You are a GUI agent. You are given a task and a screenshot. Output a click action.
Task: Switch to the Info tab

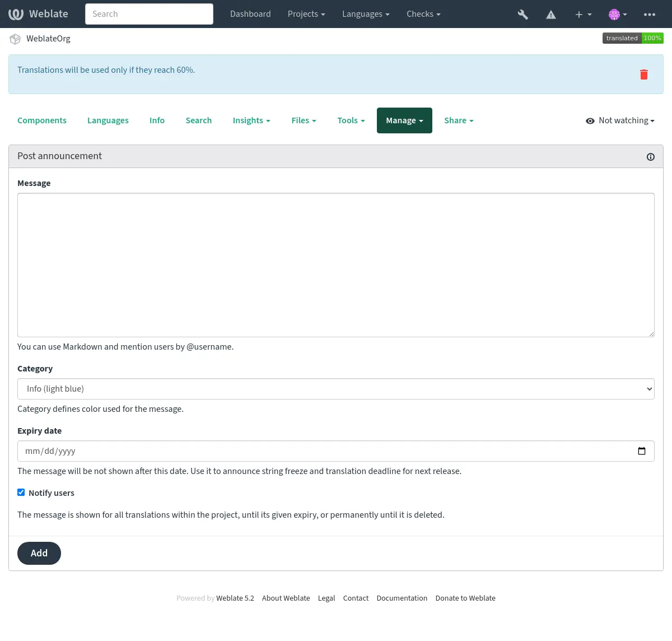(157, 120)
